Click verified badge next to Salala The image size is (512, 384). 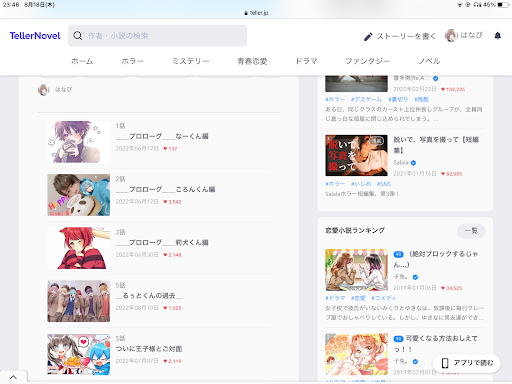pos(413,163)
